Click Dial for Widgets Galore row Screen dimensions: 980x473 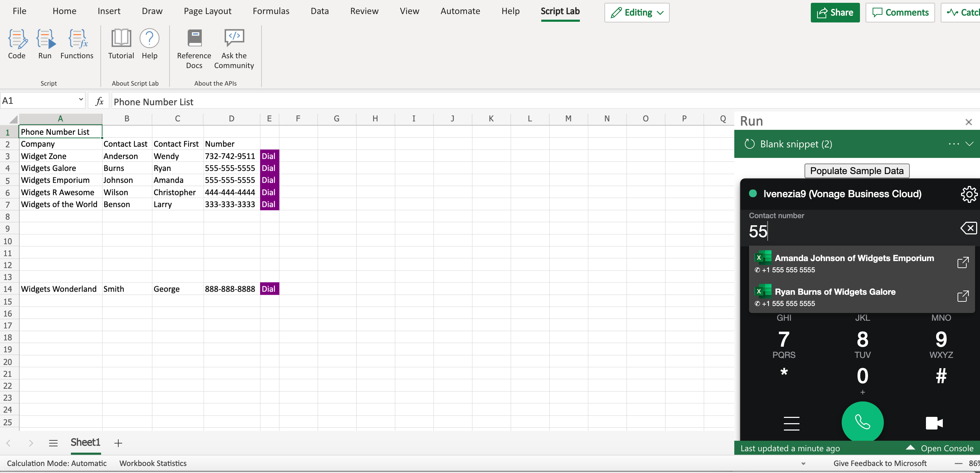(269, 168)
